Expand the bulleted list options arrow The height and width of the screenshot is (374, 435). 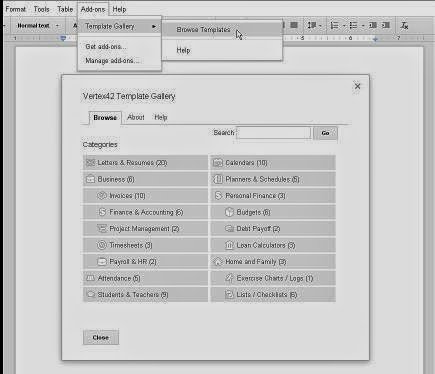(363, 26)
